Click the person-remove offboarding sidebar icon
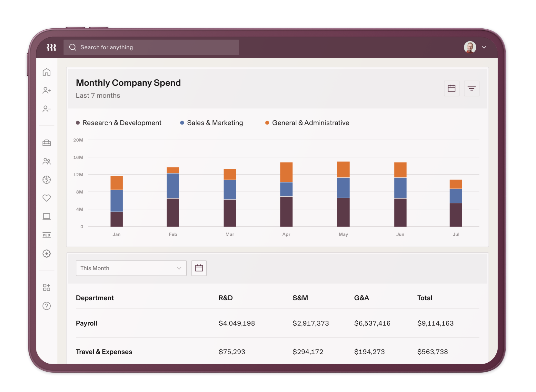Screen dimensions: 536x392 pyautogui.click(x=46, y=109)
